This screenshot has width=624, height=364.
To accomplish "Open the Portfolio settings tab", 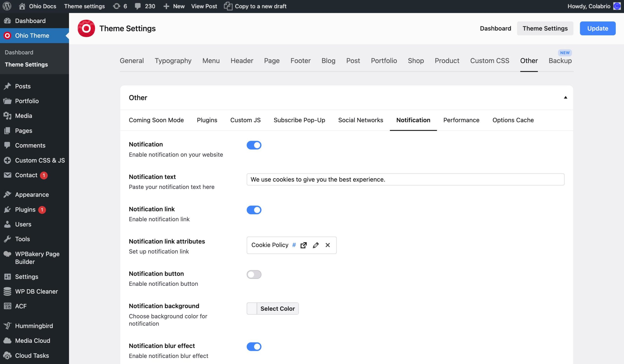I will point(384,61).
